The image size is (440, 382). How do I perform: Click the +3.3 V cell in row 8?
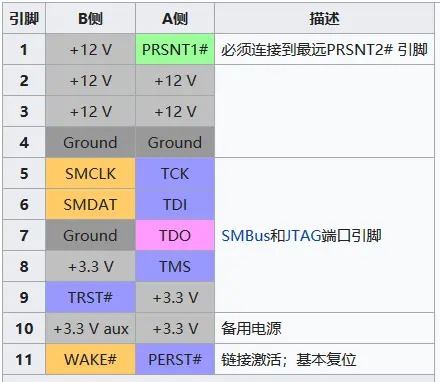tap(90, 266)
